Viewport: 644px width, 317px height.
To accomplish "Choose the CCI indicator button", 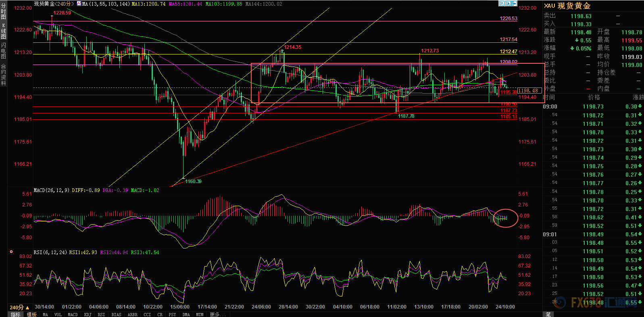I will (x=147, y=315).
